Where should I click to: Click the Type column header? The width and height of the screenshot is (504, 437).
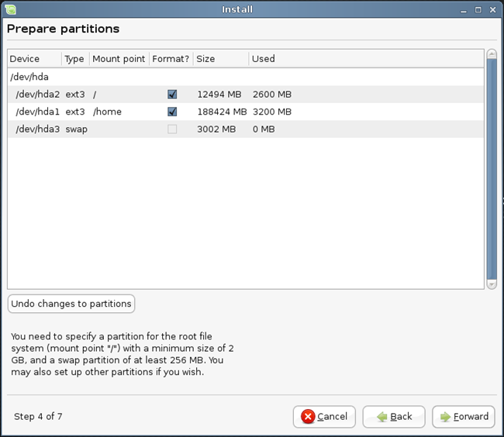[x=74, y=59]
